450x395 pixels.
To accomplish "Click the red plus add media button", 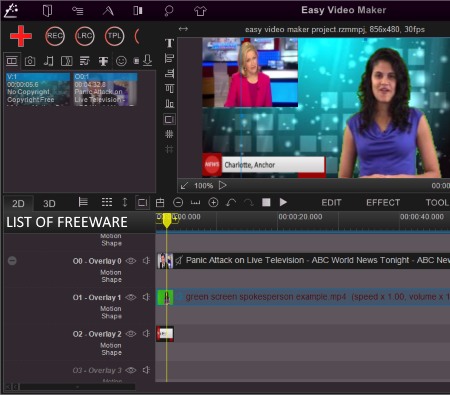I will [21, 36].
